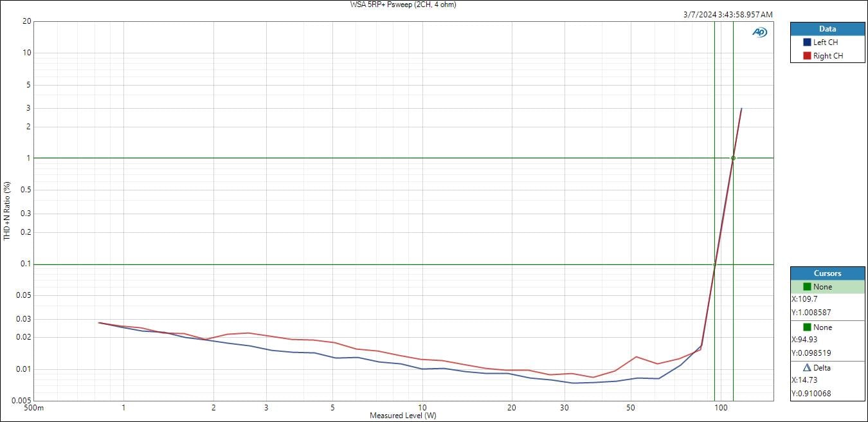Click the blue Left CH color swatch
Screen dimensions: 868x422
tap(807, 42)
